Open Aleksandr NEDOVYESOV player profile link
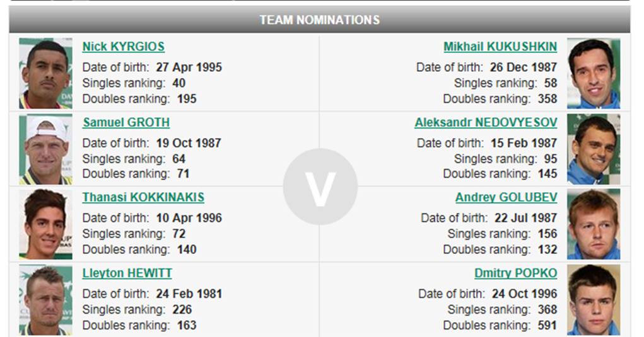The image size is (644, 337). click(x=486, y=122)
